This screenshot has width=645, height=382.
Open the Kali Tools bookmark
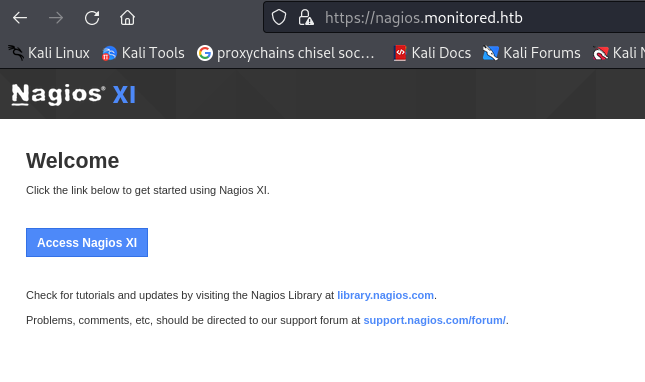pos(143,53)
